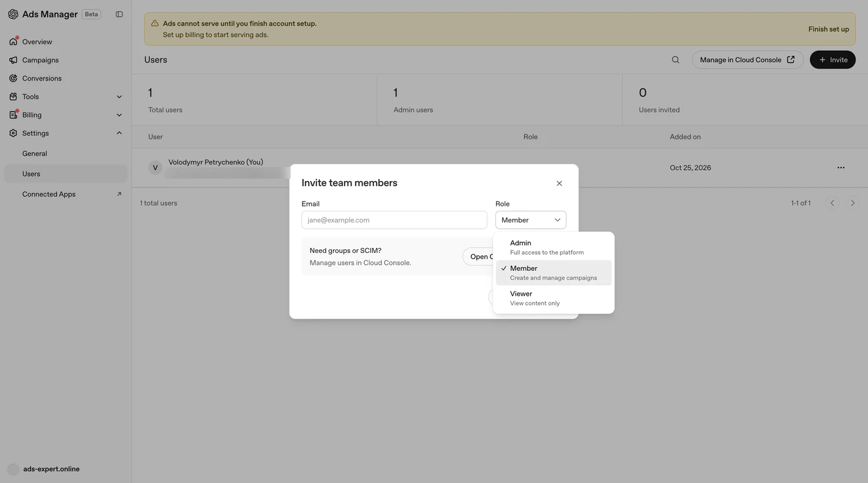Click the V avatar for Volodymyr Petrychenko
This screenshot has width=868, height=483.
click(155, 167)
